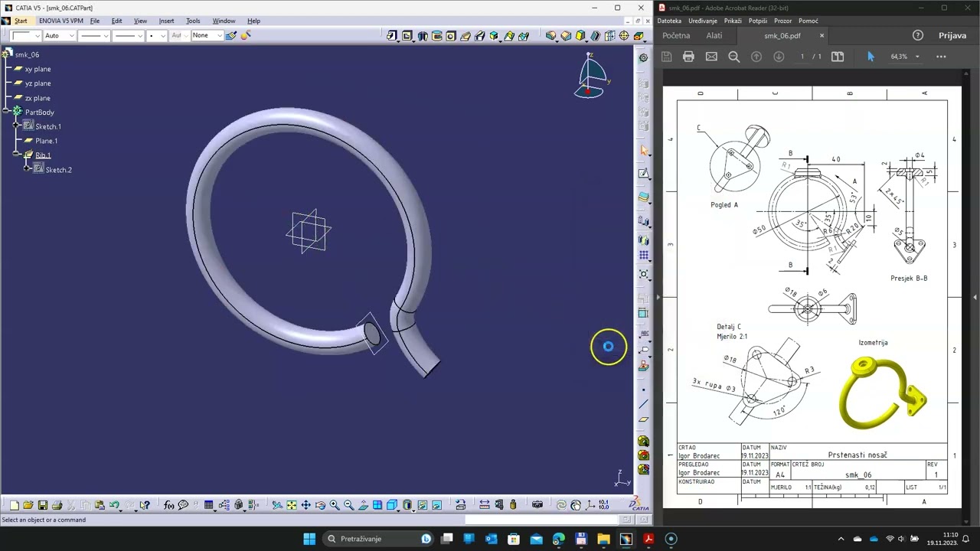This screenshot has width=980, height=551.
Task: Click the Find text magnifier in Acrobat
Action: click(733, 57)
